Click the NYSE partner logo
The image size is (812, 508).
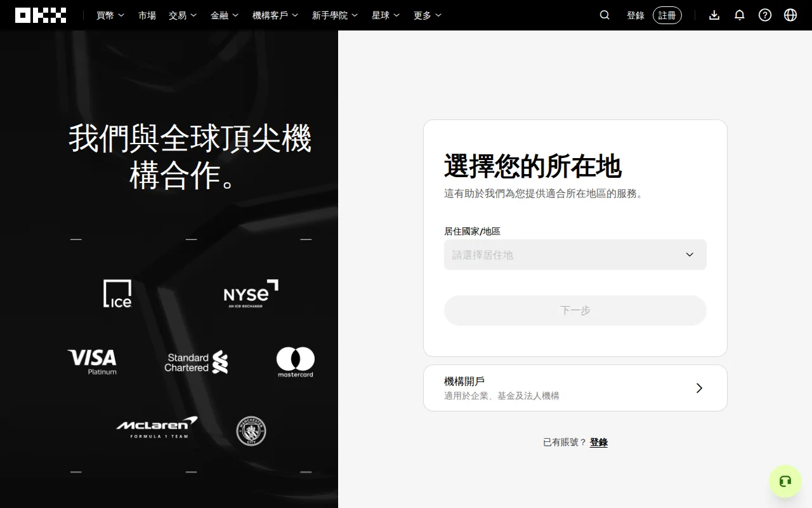click(251, 293)
